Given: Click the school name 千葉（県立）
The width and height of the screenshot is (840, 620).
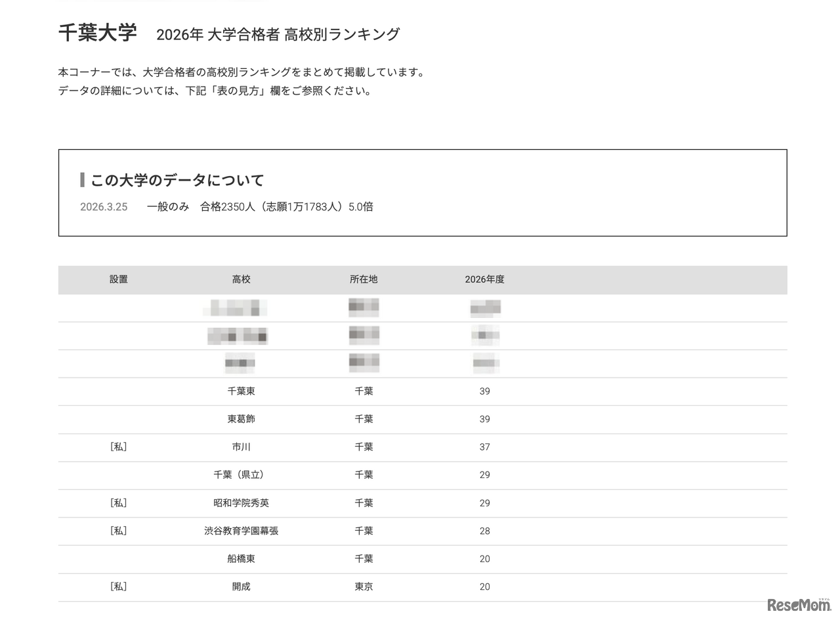Looking at the screenshot, I should pyautogui.click(x=241, y=475).
